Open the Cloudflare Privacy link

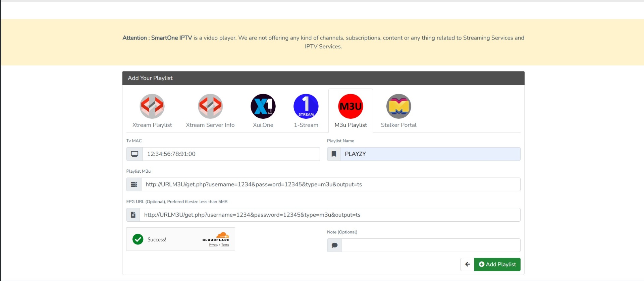pyautogui.click(x=213, y=245)
